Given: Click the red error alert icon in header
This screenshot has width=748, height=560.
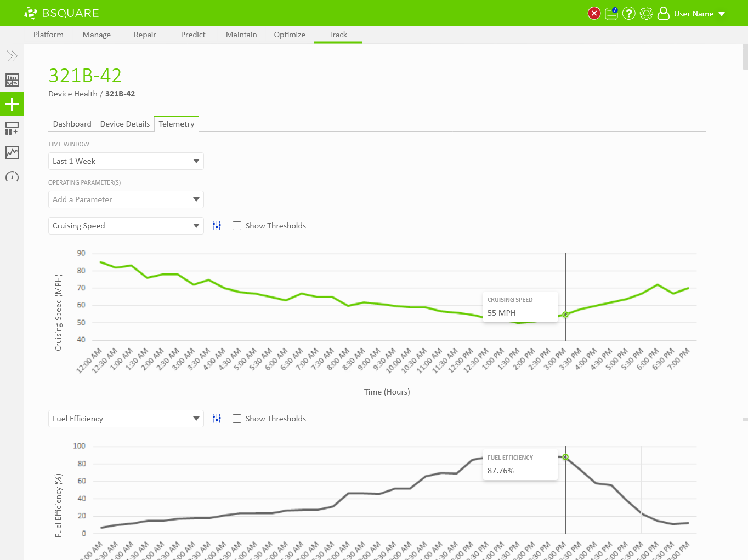Looking at the screenshot, I should coord(594,13).
